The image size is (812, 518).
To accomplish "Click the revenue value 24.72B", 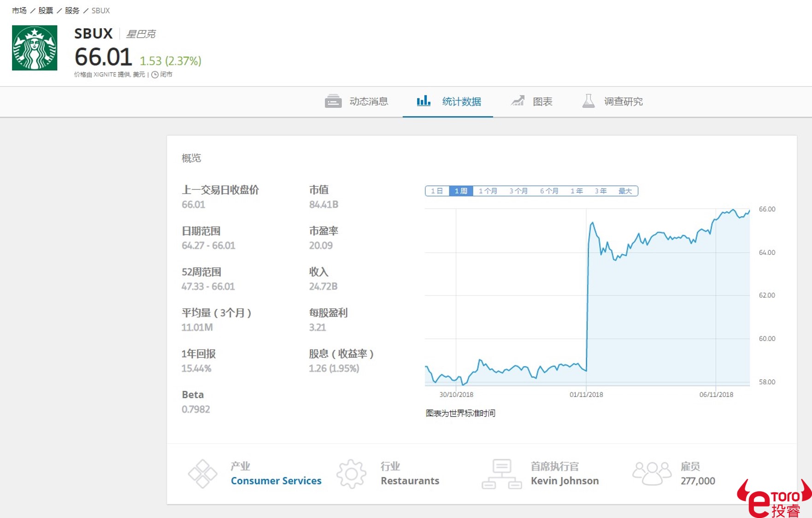I will point(323,286).
